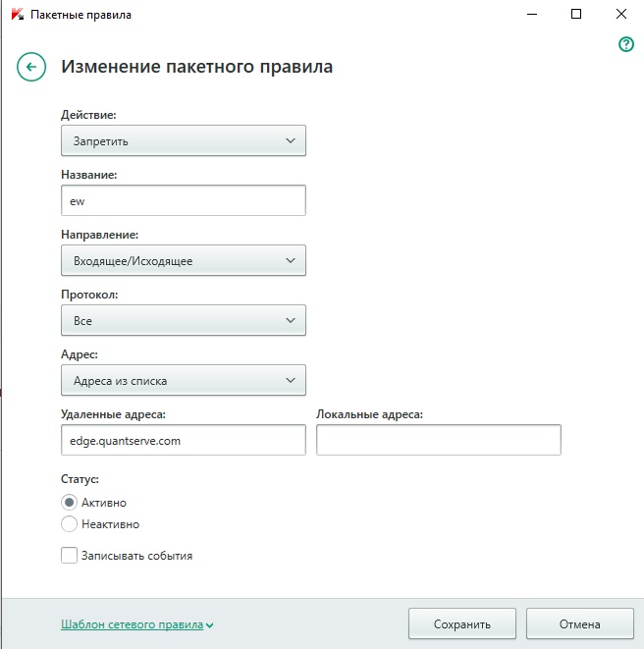Maximize the Пакетные правила window
This screenshot has width=644, height=649.
(x=576, y=15)
